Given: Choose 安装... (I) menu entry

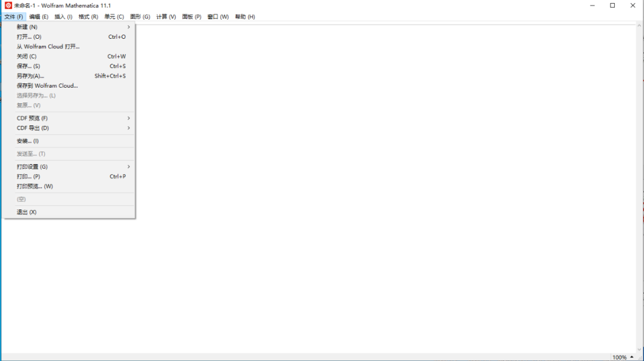Looking at the screenshot, I should coord(69,141).
